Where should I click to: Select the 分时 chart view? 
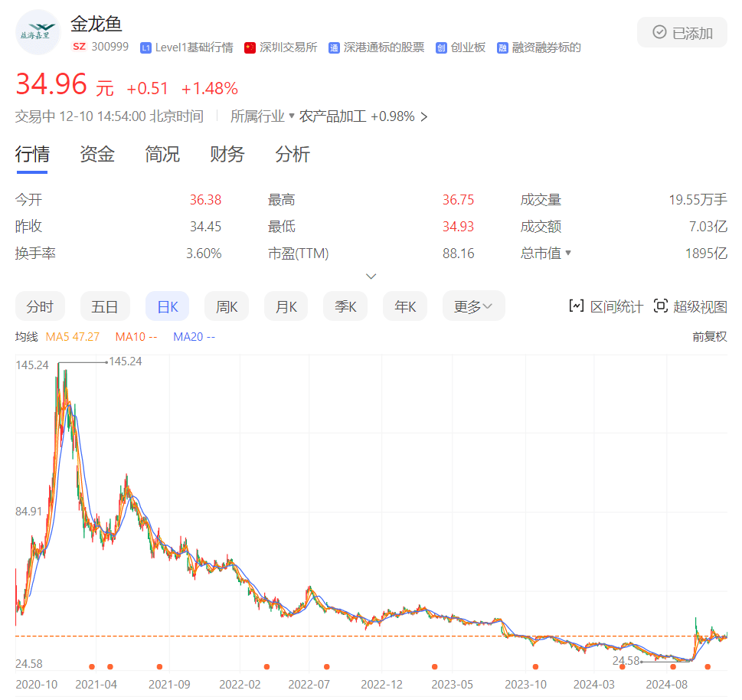(41, 306)
